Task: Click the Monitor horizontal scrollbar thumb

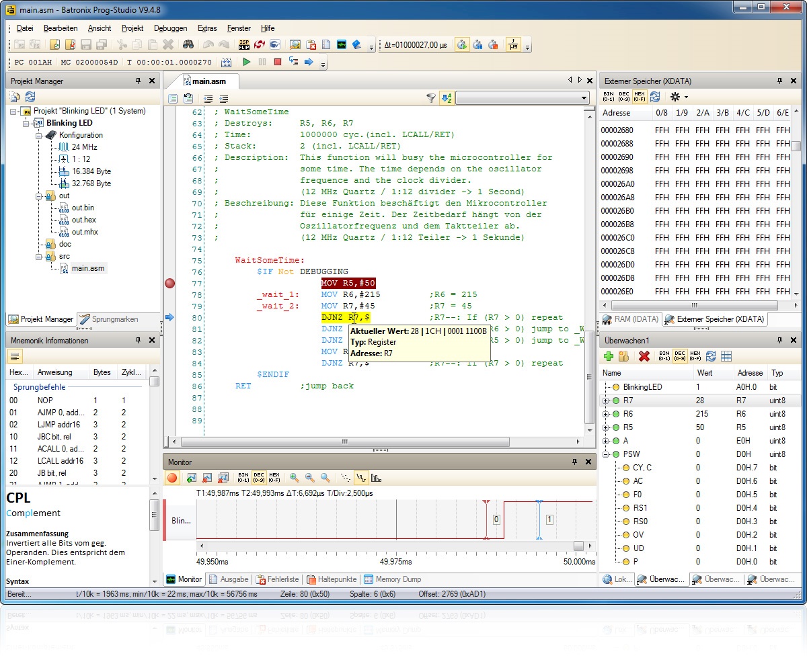Action: (578, 546)
